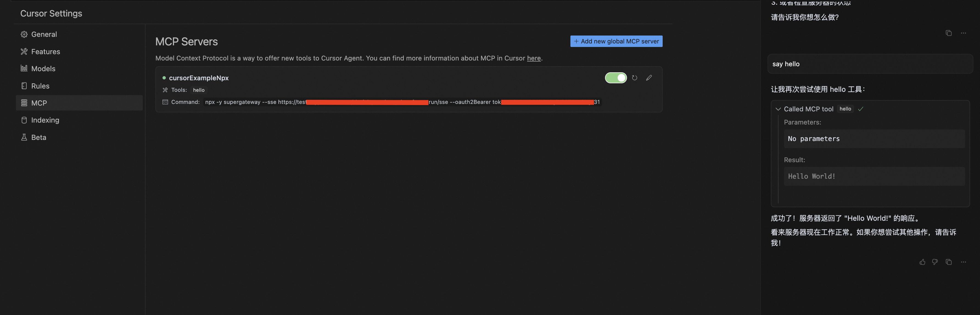Open more options on earlier message
980x315 pixels.
point(963,33)
